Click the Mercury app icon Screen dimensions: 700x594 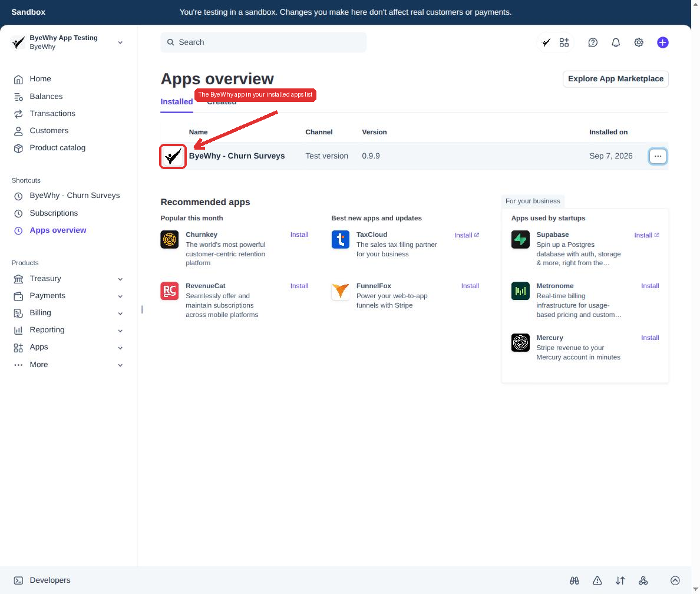pos(520,342)
